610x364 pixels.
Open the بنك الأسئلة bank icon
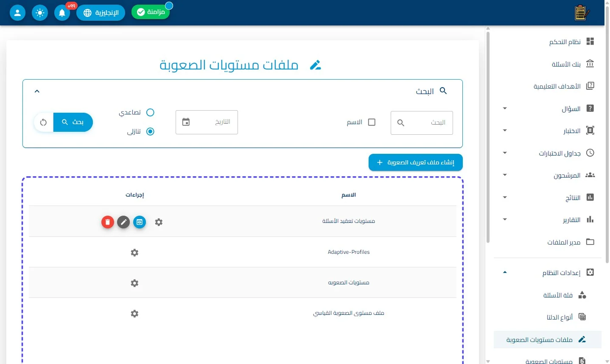[x=590, y=64]
